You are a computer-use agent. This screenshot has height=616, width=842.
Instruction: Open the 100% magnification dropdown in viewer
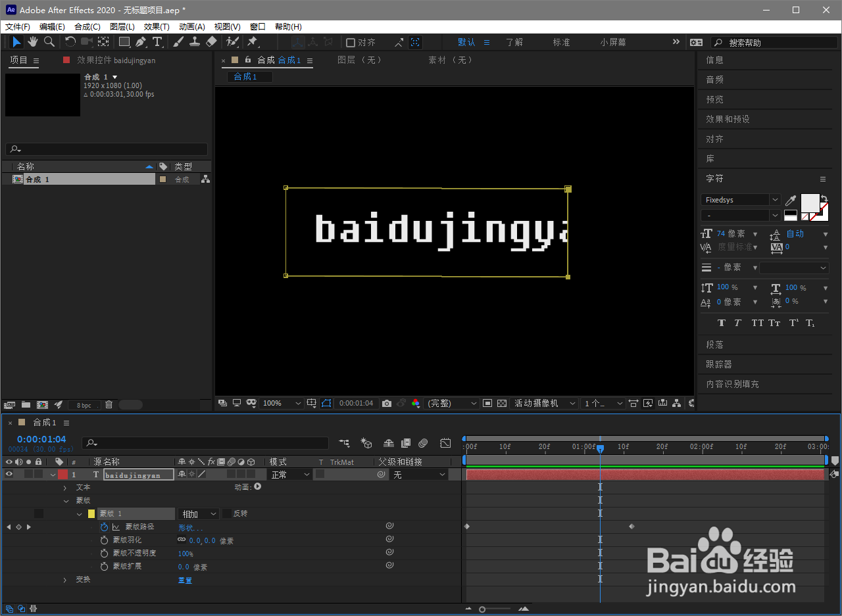282,403
